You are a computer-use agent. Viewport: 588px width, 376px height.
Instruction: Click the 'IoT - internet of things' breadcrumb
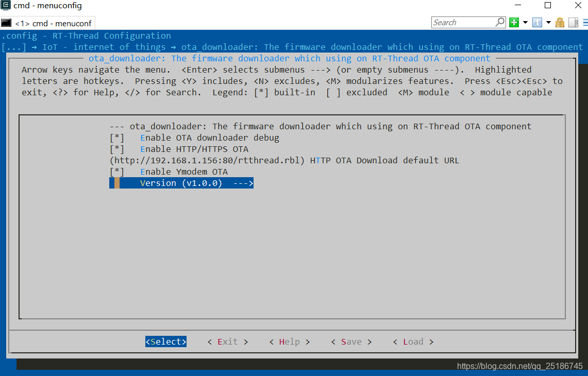pos(104,47)
